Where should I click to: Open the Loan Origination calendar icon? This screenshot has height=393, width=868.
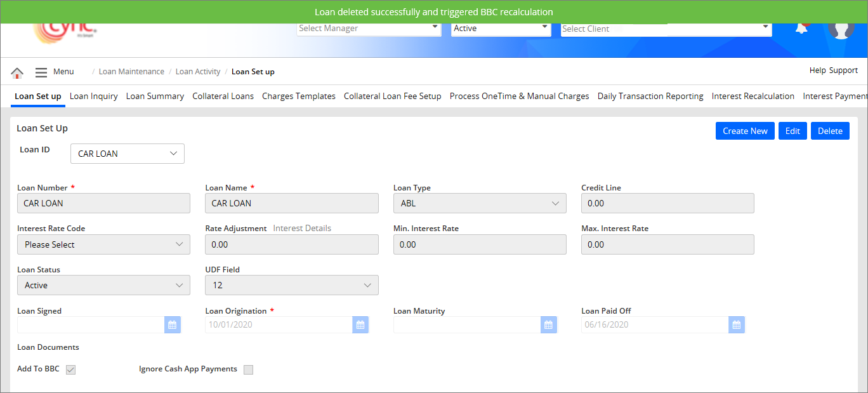tap(360, 325)
